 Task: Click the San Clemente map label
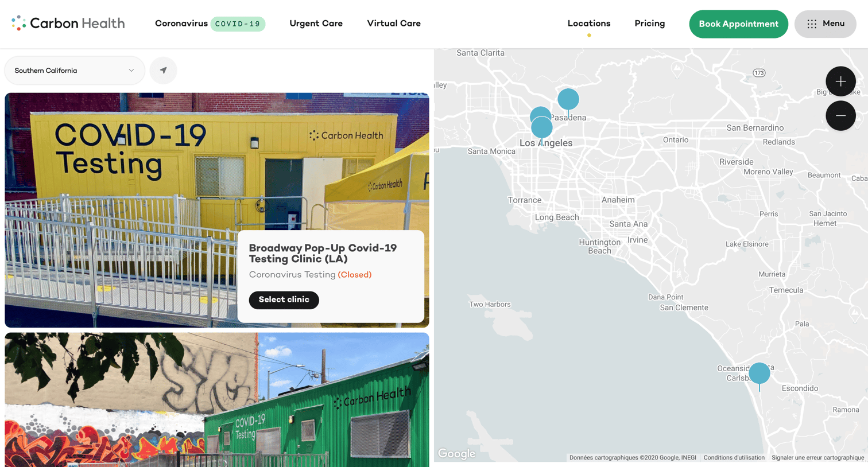tap(684, 308)
